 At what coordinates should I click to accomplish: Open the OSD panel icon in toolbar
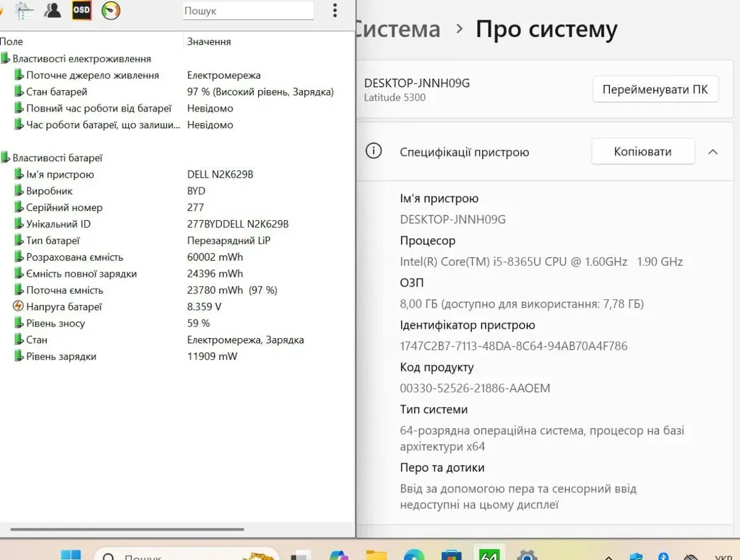81,10
